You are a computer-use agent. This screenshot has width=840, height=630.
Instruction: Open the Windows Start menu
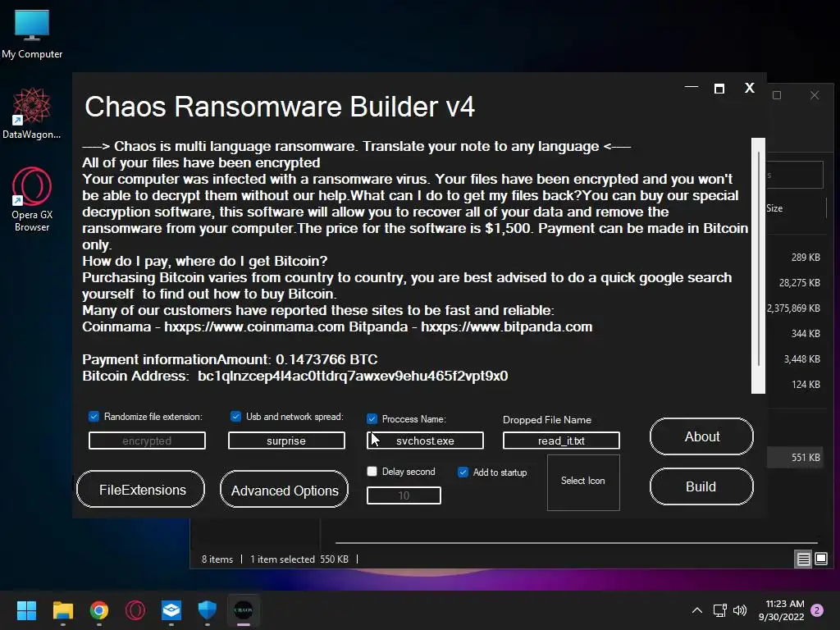point(26,610)
